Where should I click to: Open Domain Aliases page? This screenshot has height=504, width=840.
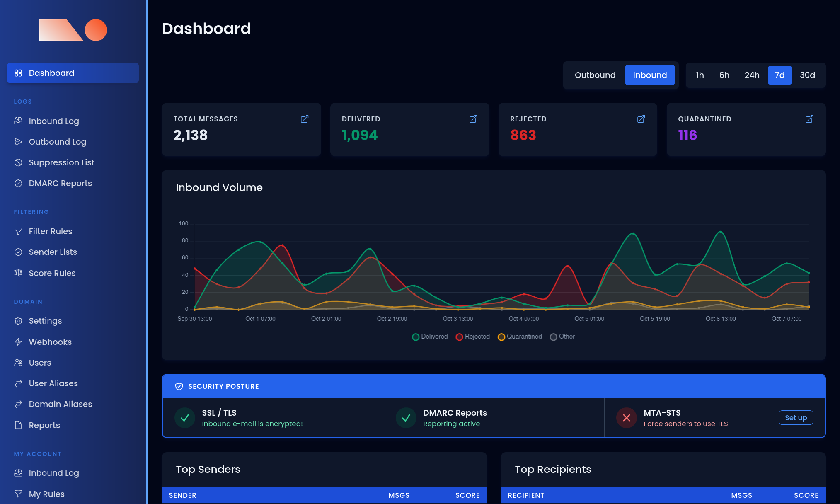[x=73, y=404]
